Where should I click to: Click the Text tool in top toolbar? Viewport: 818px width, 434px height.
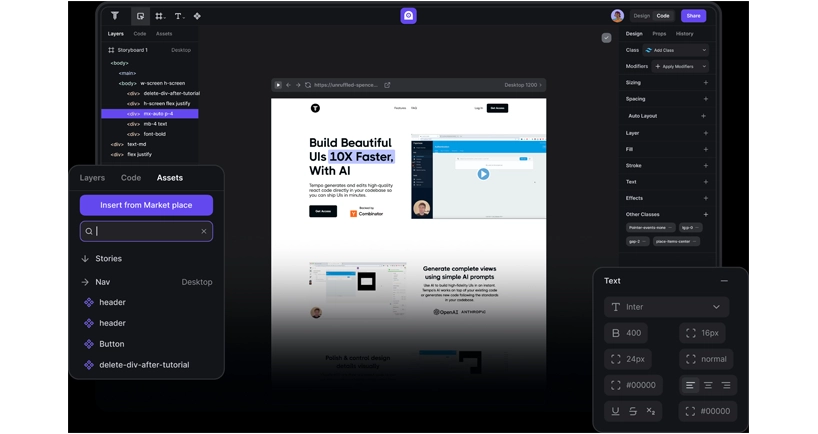[x=179, y=16]
